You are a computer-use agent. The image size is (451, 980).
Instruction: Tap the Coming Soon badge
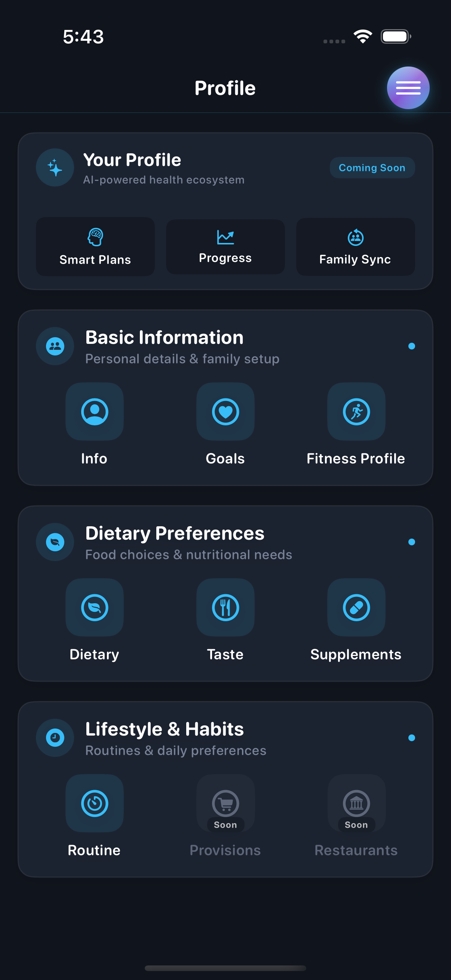(x=372, y=168)
